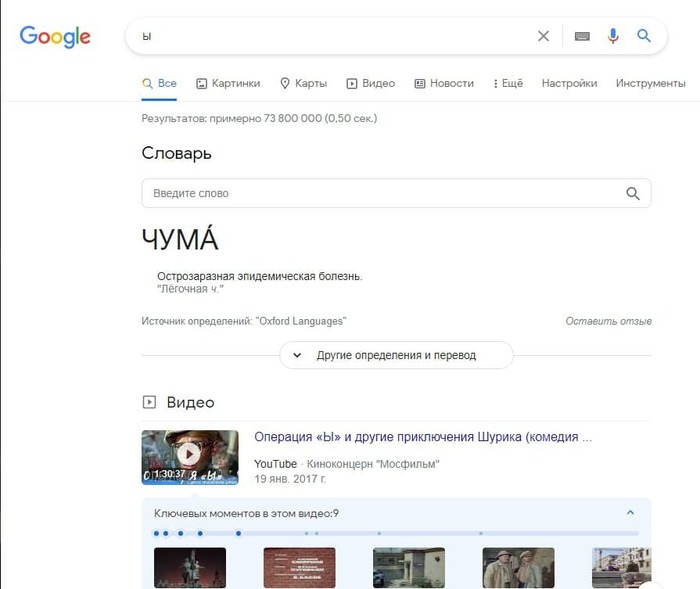
Task: Click the example phrase "Лёгочная ч."
Action: click(x=190, y=289)
